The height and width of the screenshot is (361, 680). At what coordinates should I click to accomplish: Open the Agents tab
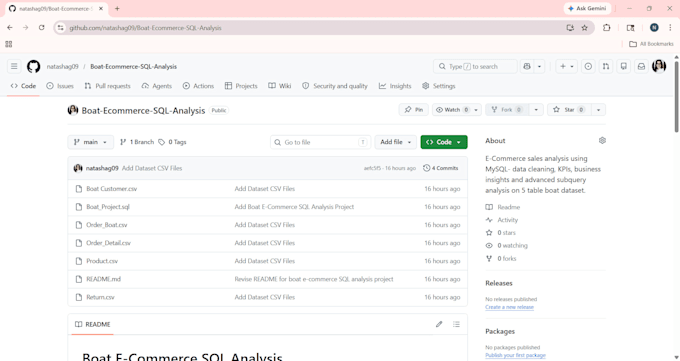coord(157,86)
